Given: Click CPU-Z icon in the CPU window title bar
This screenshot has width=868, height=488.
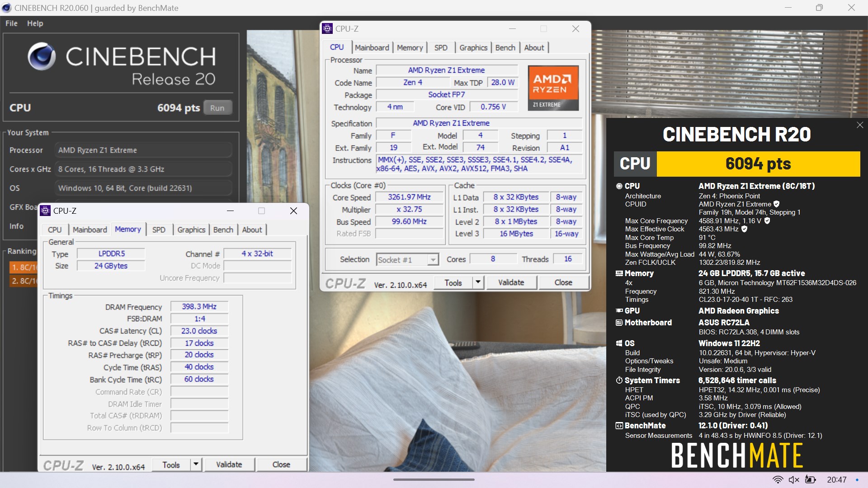Looking at the screenshot, I should (x=327, y=28).
